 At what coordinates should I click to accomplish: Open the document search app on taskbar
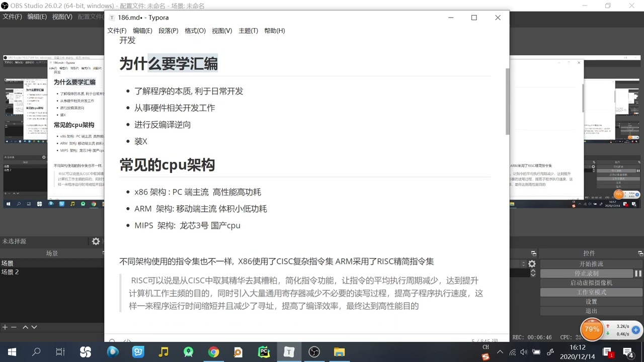point(238,352)
